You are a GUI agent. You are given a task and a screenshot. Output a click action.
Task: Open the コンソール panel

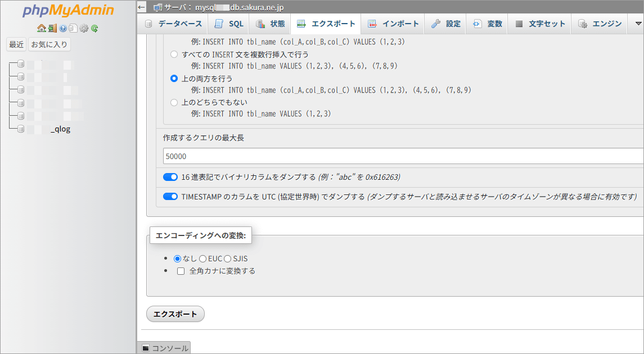[164, 348]
